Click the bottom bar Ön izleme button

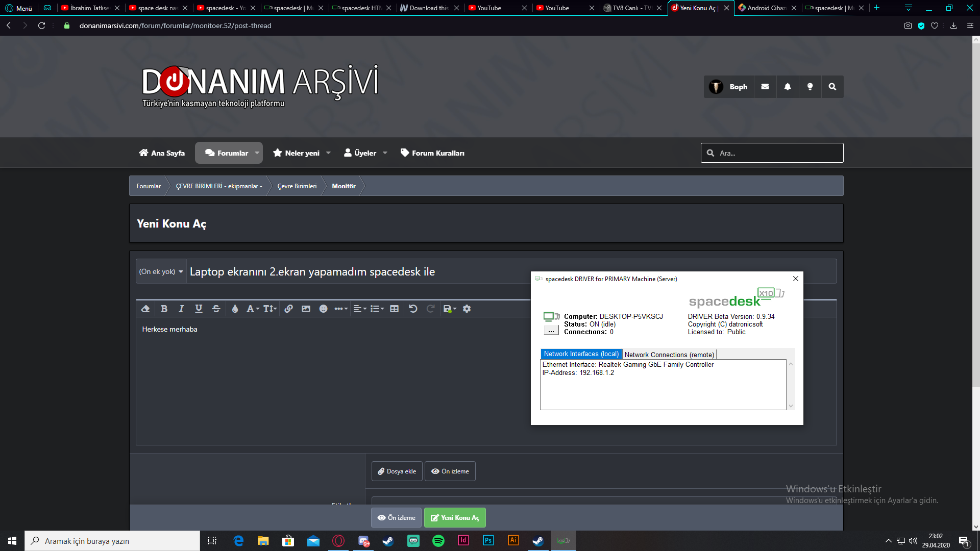coord(396,517)
